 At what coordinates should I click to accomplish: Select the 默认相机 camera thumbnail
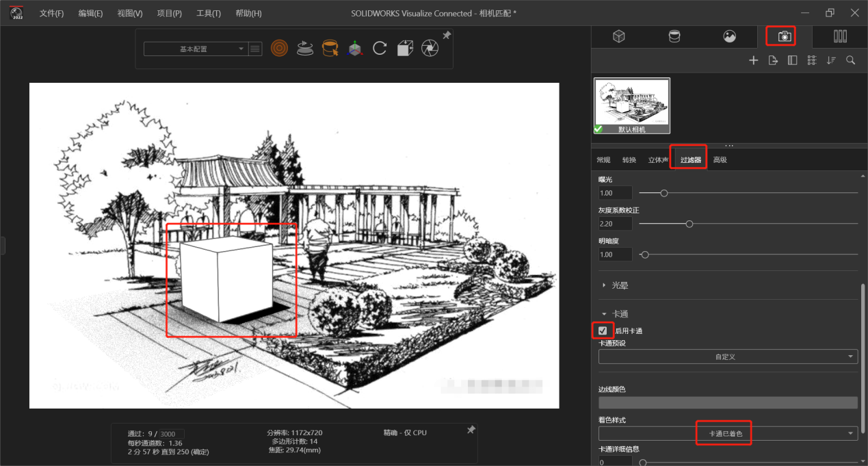[632, 105]
